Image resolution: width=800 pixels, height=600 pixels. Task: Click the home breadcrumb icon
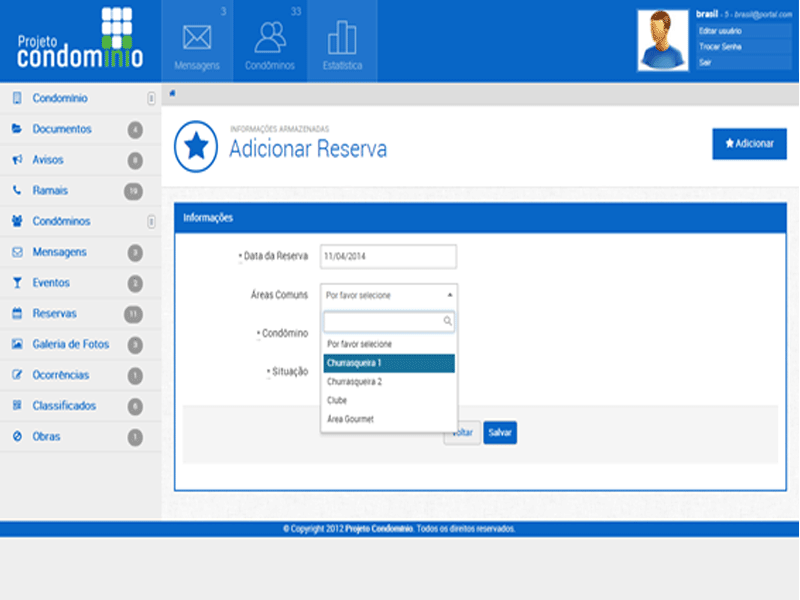point(173,93)
